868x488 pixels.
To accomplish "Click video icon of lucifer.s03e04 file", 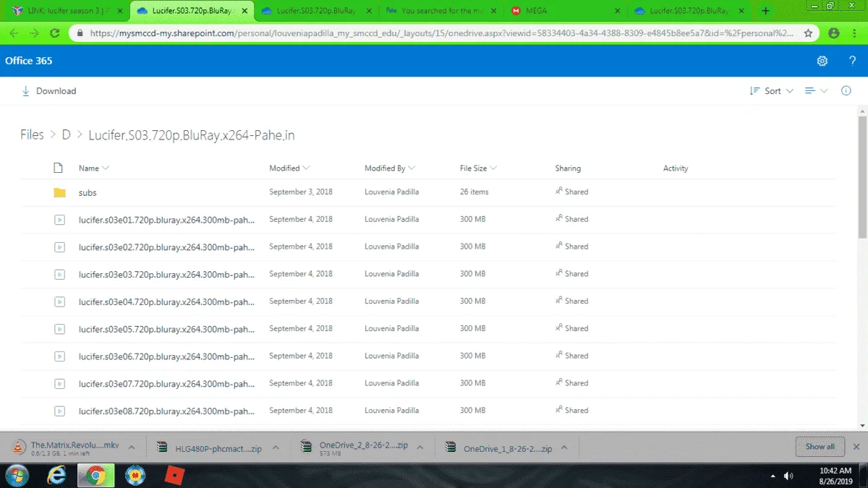I will tap(59, 301).
